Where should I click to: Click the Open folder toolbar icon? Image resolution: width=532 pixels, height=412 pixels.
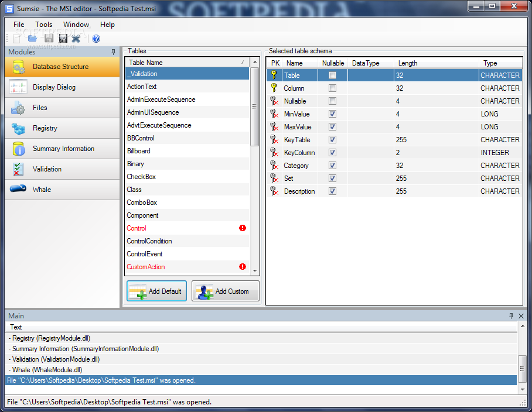pos(33,39)
